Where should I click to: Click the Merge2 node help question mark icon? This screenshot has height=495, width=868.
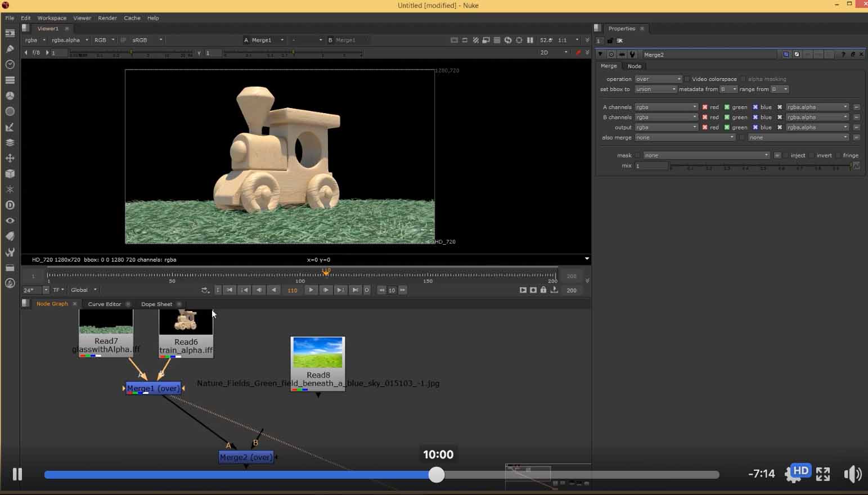coord(843,55)
